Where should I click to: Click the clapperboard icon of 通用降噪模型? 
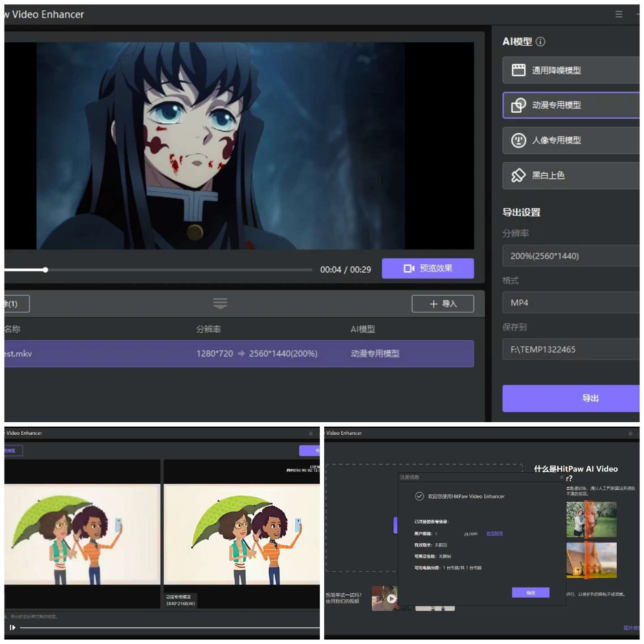pos(519,70)
